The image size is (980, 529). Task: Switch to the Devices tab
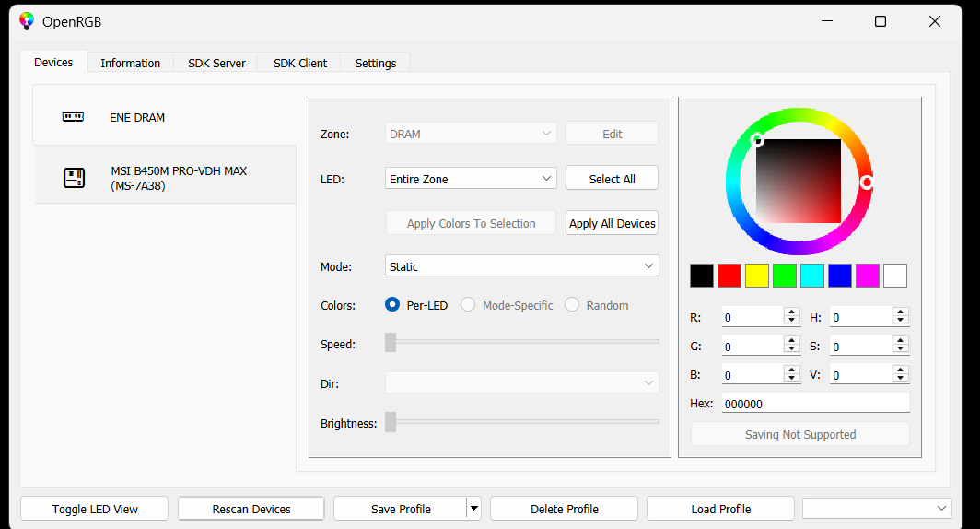point(53,63)
